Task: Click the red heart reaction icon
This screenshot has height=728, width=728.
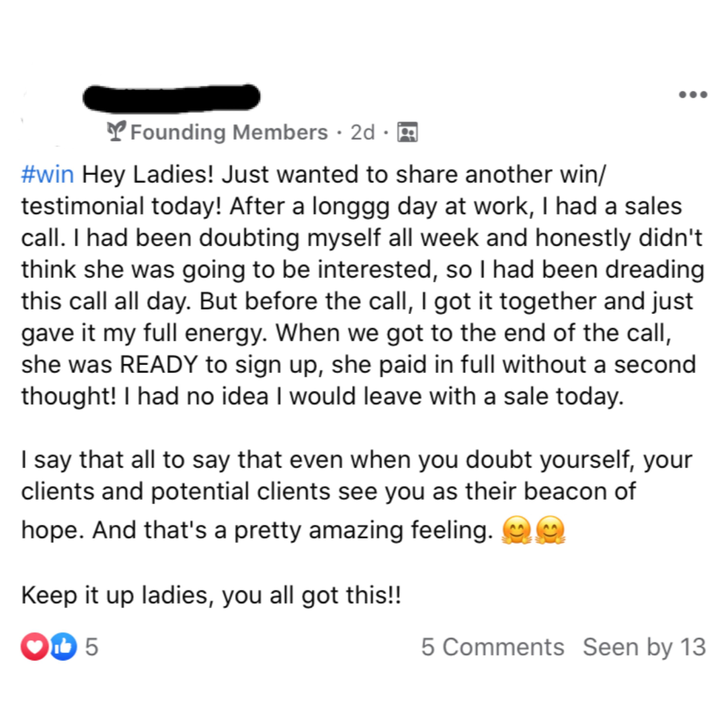Action: coord(35,647)
